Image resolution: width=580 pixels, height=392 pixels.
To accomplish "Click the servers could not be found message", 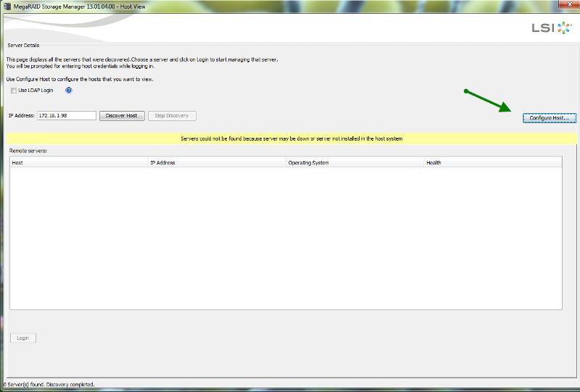I will (x=291, y=138).
